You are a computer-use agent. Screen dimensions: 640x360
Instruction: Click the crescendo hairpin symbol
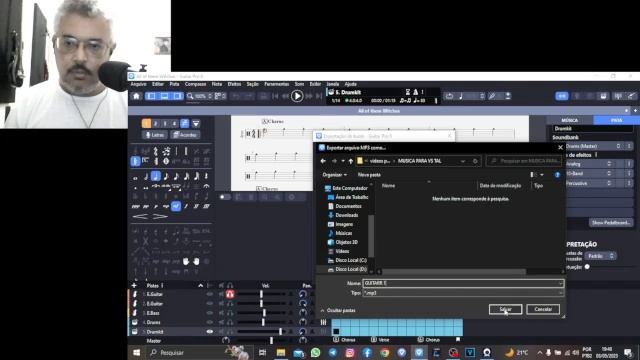(140, 216)
